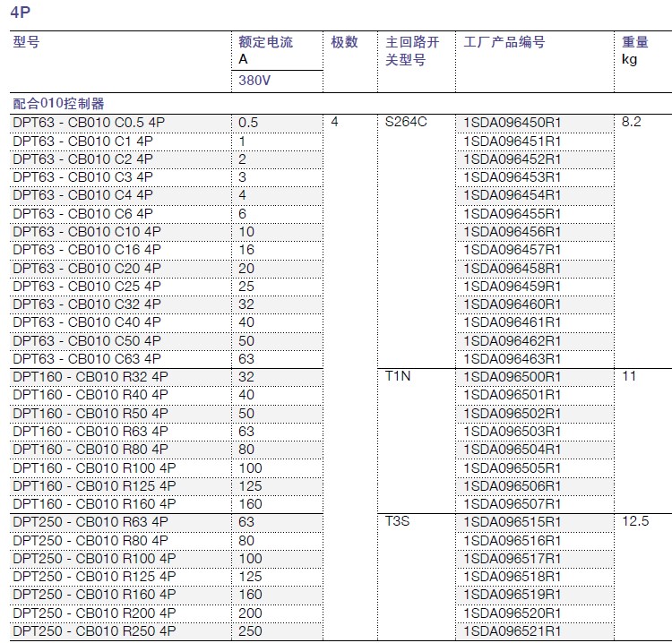The width and height of the screenshot is (672, 643).
Task: Click product code 1SDA096507R1
Action: pos(513,504)
